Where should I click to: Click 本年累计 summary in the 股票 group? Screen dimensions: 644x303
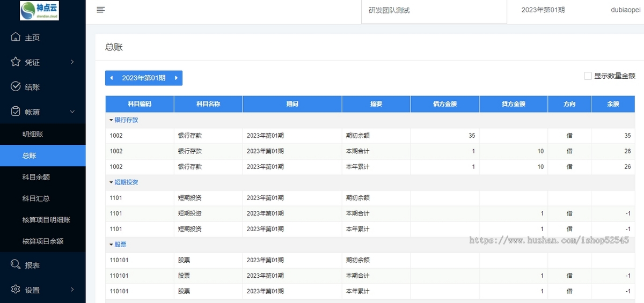coord(358,291)
